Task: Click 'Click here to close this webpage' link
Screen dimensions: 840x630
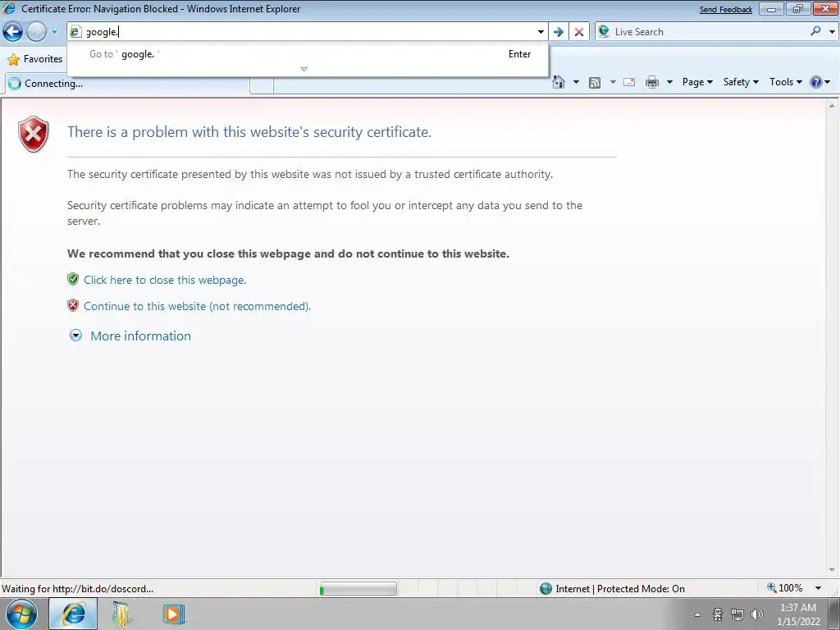Action: pos(165,281)
